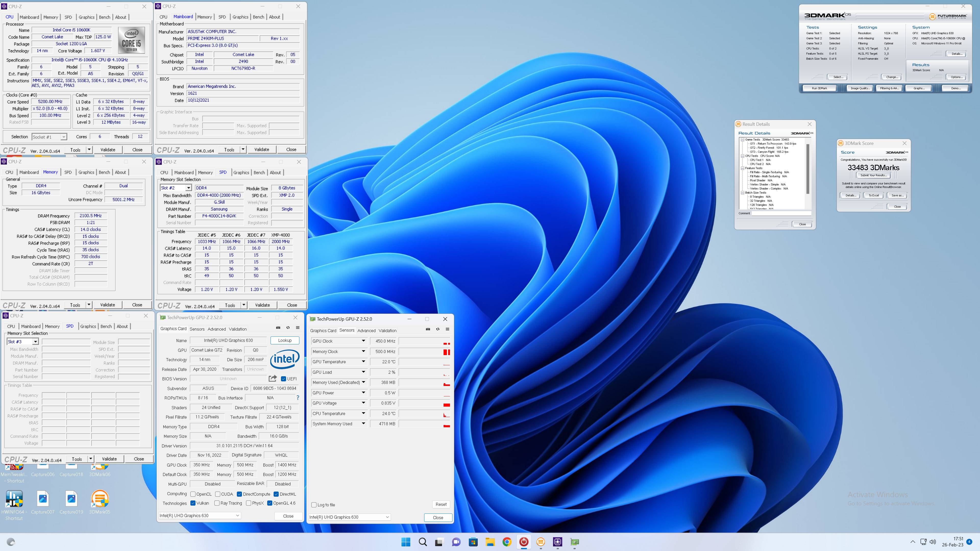
Task: Switch to Advanced tab in GPU-Z Sensors window
Action: [366, 330]
